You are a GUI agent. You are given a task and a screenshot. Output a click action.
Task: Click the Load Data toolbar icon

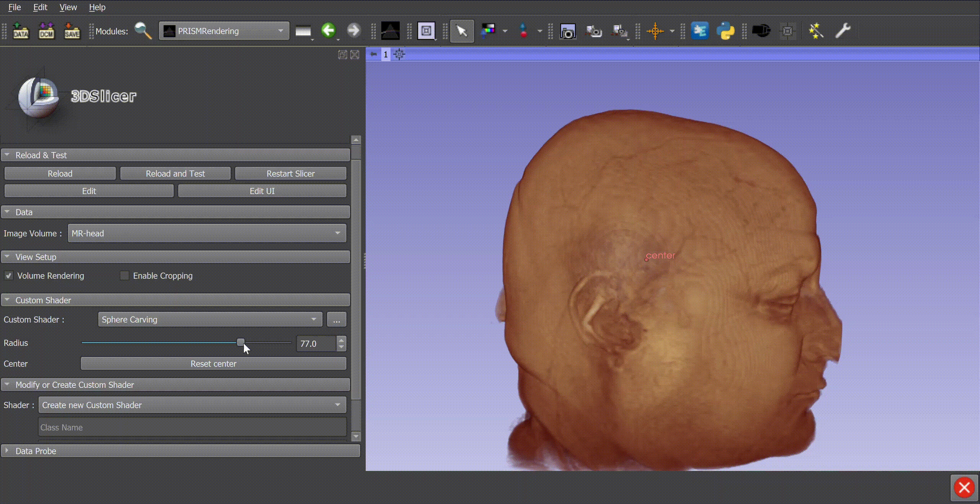pyautogui.click(x=21, y=31)
